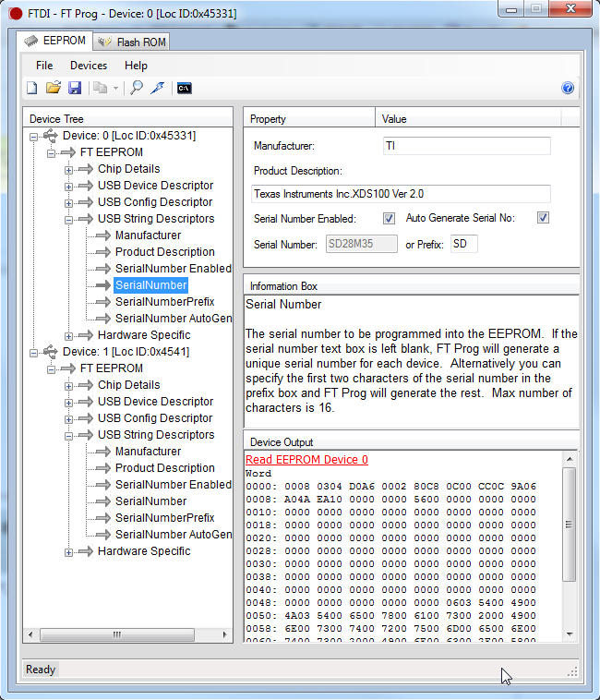The height and width of the screenshot is (700, 600).
Task: Collapse FT EEPROM under Device 0
Action: (52, 153)
